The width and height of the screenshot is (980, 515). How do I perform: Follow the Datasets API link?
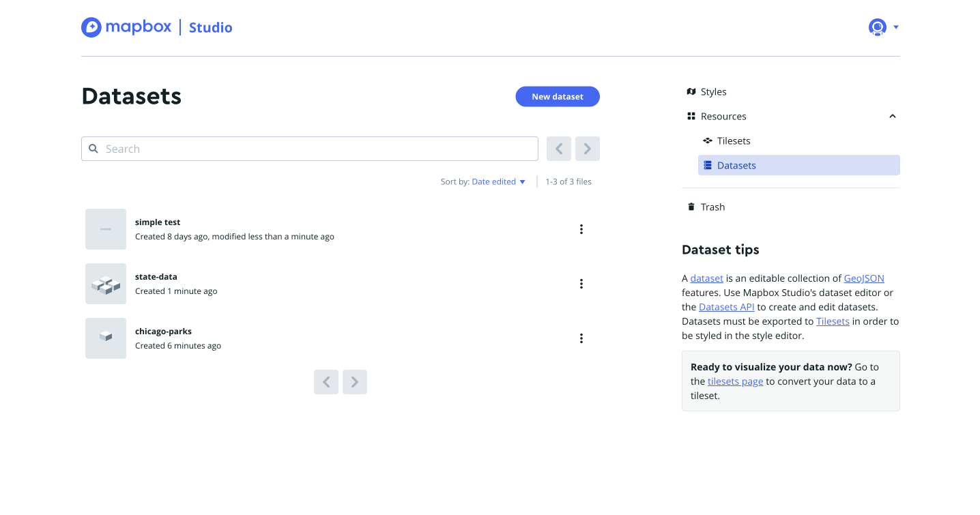727,307
